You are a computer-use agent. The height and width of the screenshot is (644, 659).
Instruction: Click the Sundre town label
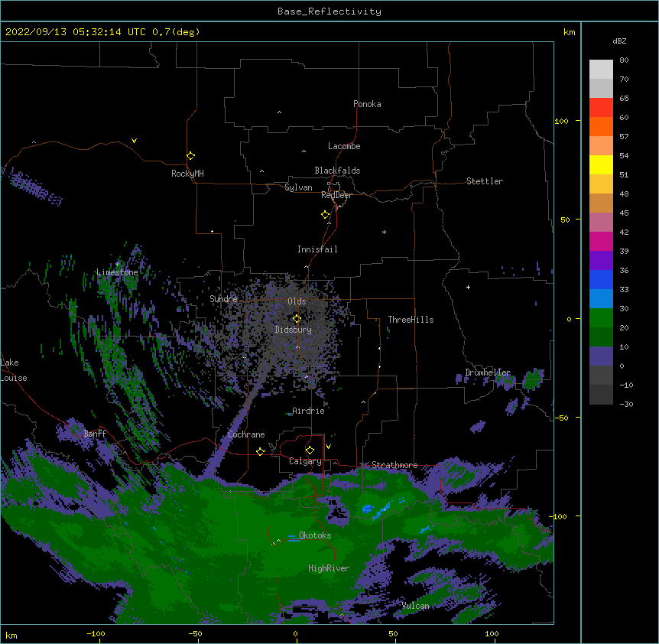[x=223, y=299]
